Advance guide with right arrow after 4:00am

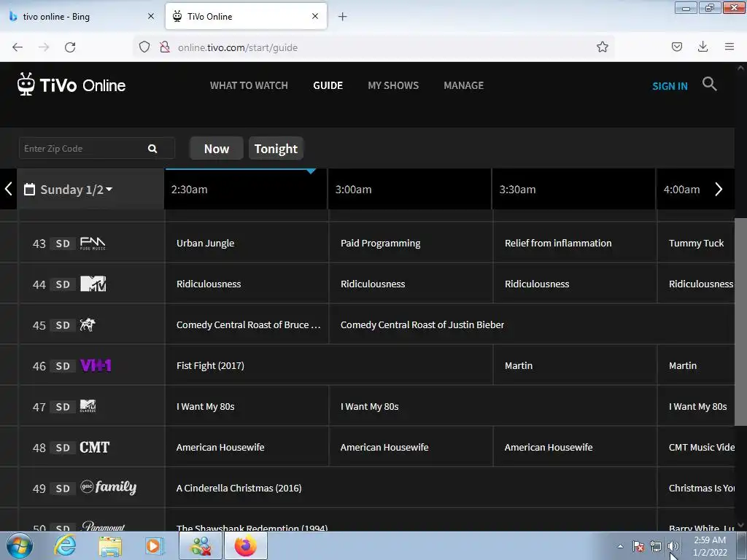pyautogui.click(x=719, y=189)
